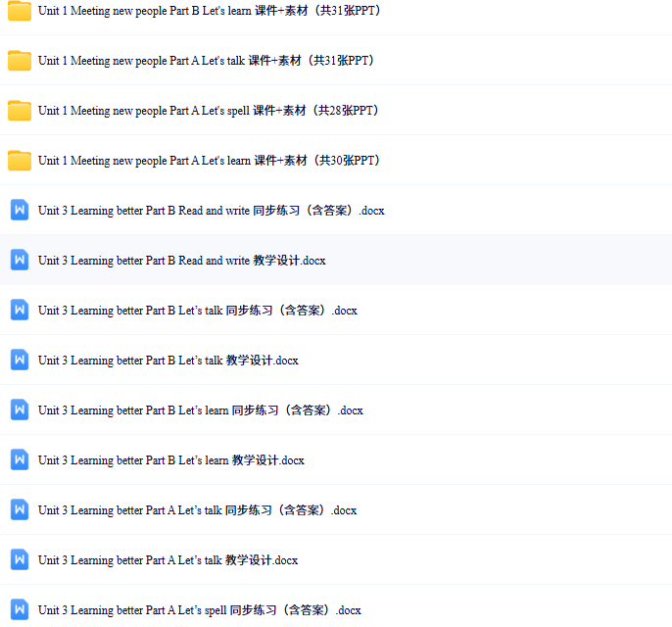Click docx icon for Part B Let's learn 同步练习
The width and height of the screenshot is (672, 627).
click(x=20, y=410)
